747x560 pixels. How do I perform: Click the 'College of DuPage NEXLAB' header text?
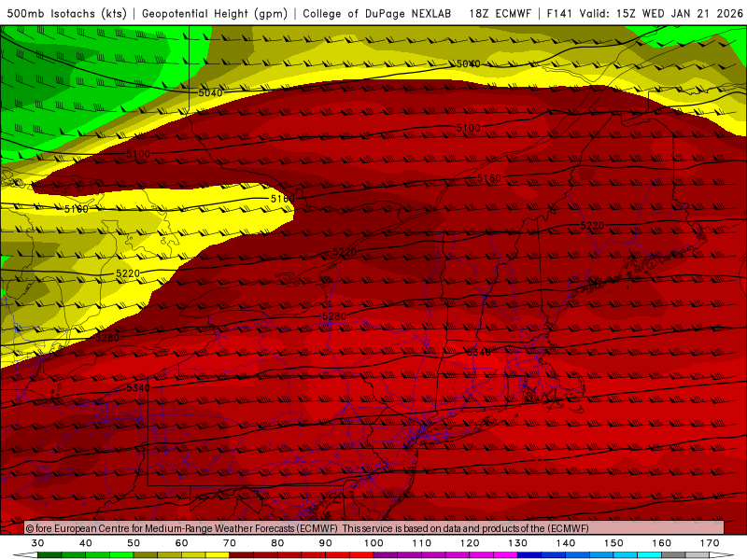377,13
